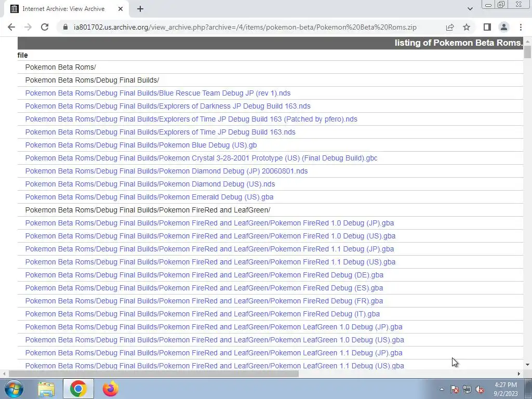Open Pokemon LeafGreen 1.1 Debug (US).gba
Screen dimensions: 532x399
pos(215,366)
